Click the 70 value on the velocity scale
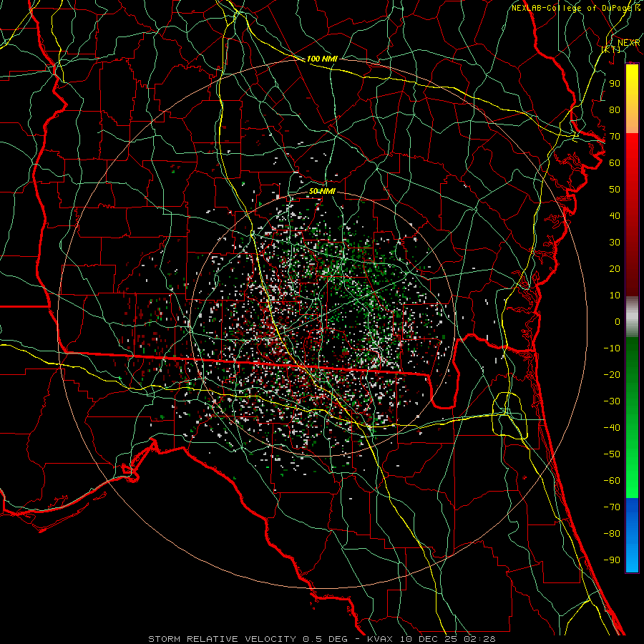644x644 pixels. (x=615, y=137)
